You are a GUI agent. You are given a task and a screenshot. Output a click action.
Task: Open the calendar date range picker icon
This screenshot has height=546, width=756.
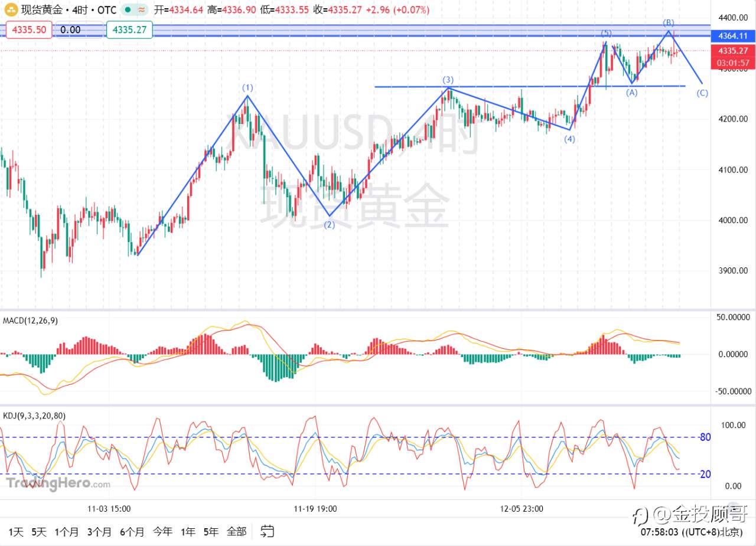tap(266, 531)
